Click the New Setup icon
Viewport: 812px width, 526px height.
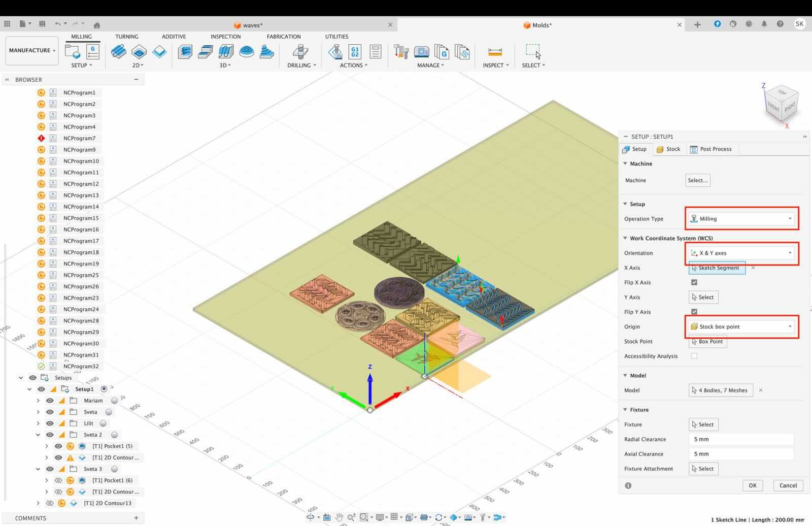click(73, 51)
